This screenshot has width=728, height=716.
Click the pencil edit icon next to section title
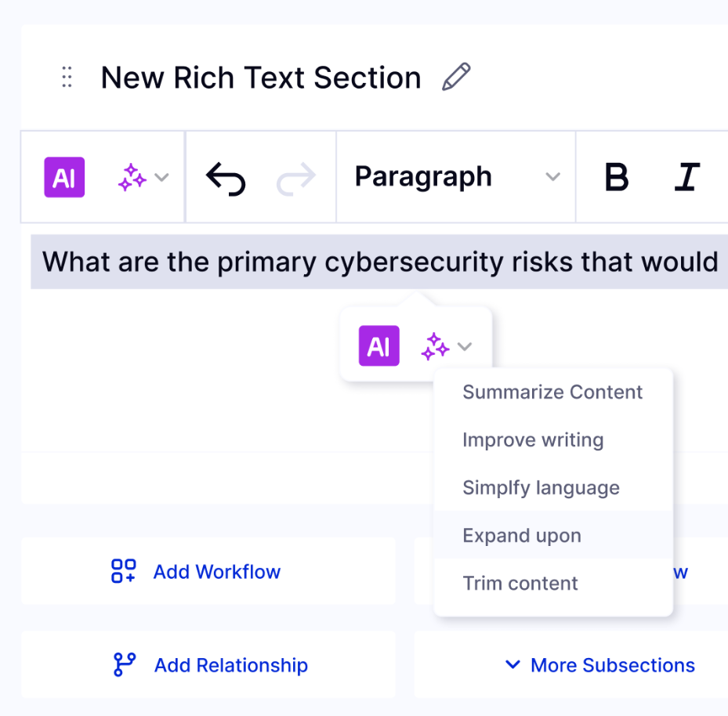(455, 75)
